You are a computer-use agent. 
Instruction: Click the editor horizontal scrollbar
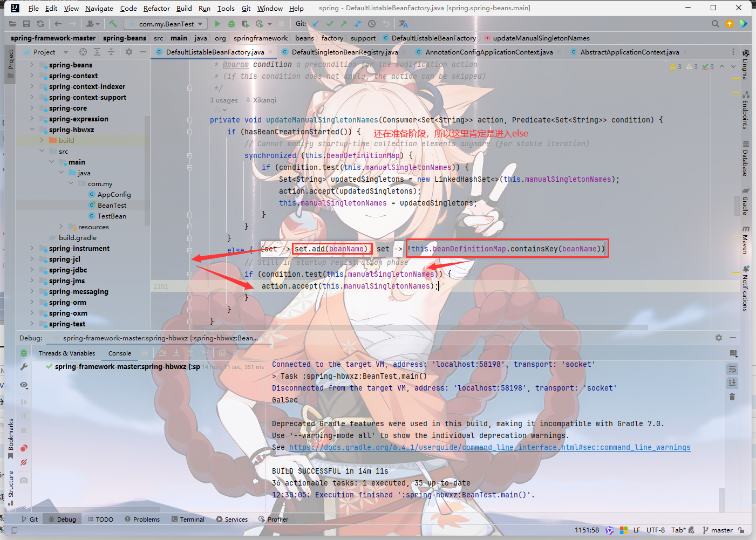399,327
